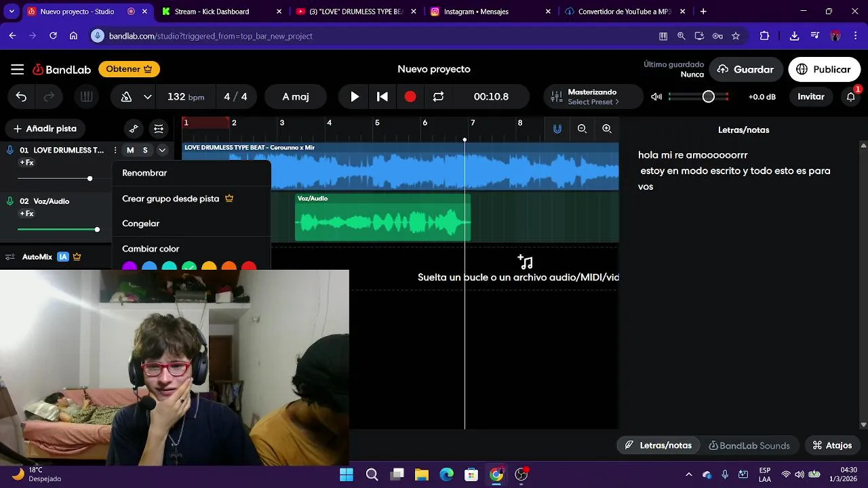
Task: Publish the project with Publicar
Action: pyautogui.click(x=824, y=69)
